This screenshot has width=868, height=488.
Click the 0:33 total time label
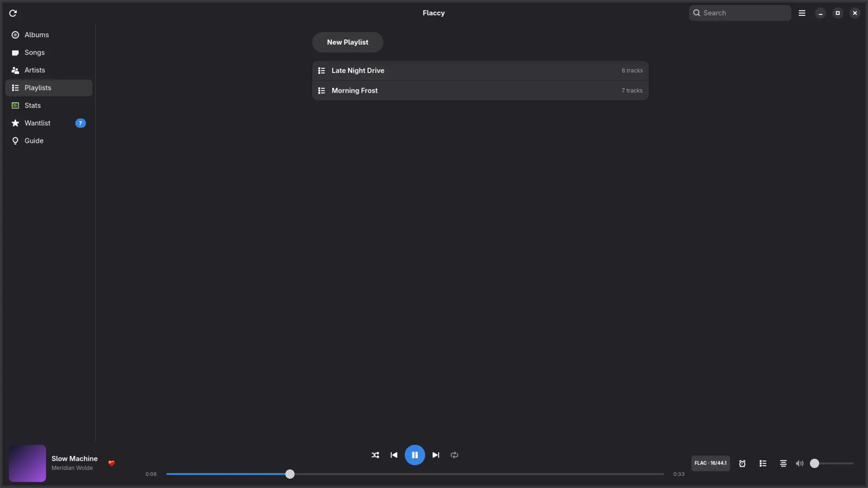pos(679,474)
